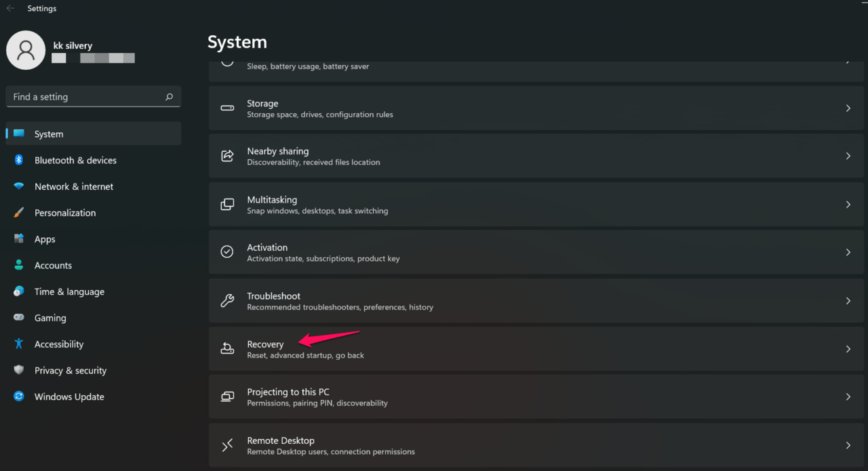Select the Gaming controller icon
This screenshot has height=471, width=868.
19,317
